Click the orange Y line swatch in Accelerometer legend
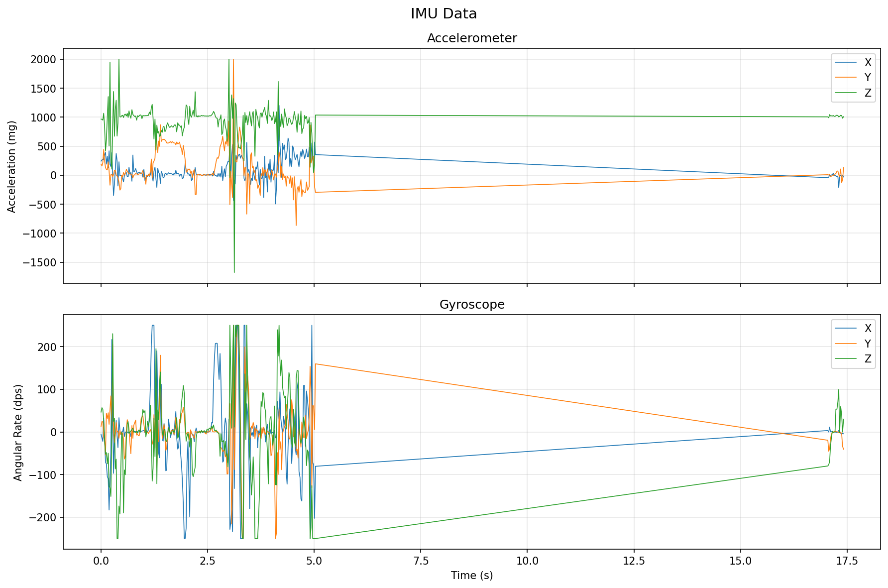888x588 pixels. tap(846, 77)
